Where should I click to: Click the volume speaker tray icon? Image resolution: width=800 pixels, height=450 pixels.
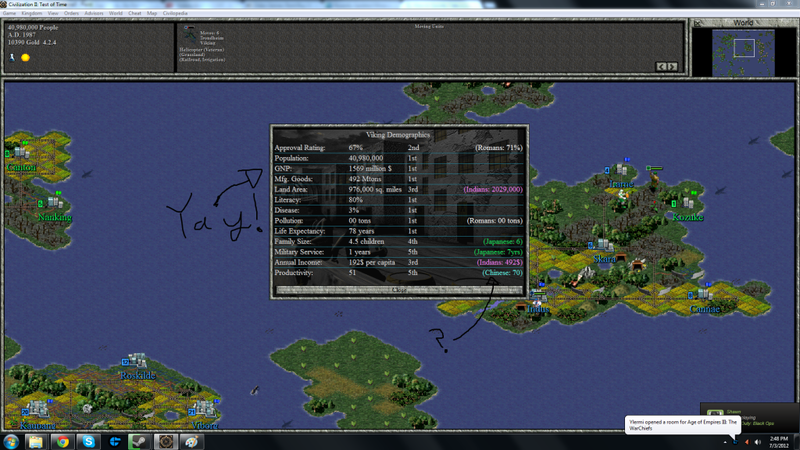[758, 442]
